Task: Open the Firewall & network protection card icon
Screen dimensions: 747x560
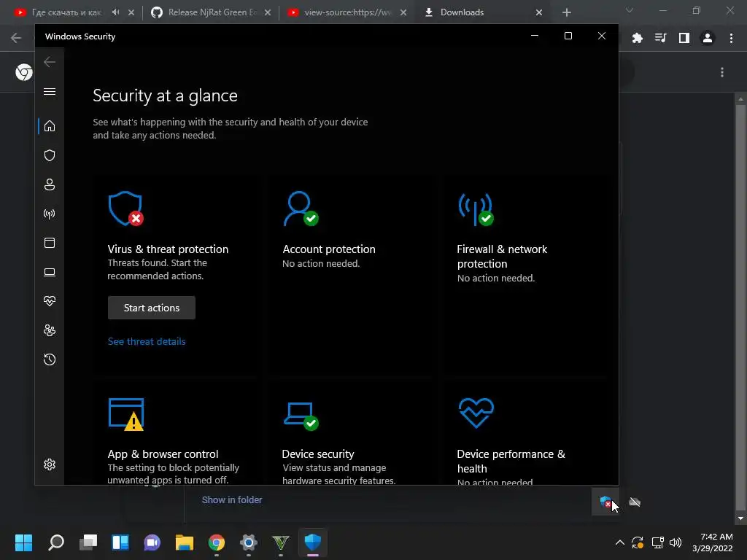Action: 476,209
